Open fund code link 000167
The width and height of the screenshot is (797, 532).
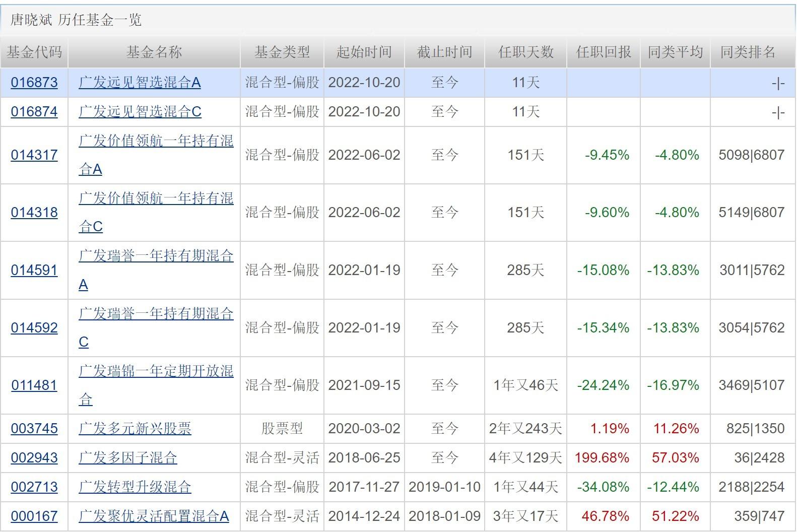tap(34, 516)
